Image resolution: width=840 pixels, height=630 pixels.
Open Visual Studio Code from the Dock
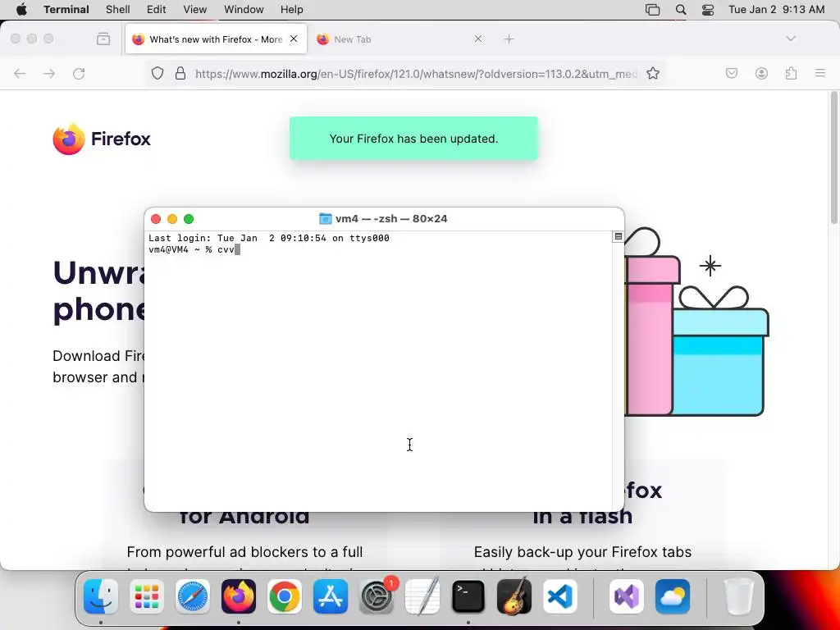[559, 596]
